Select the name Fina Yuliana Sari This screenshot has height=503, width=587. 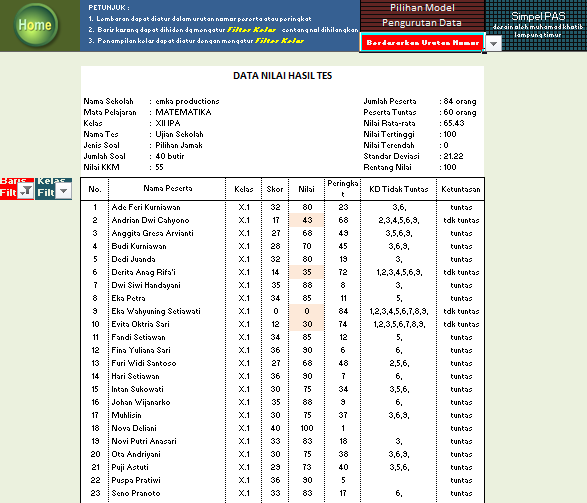[x=141, y=350]
